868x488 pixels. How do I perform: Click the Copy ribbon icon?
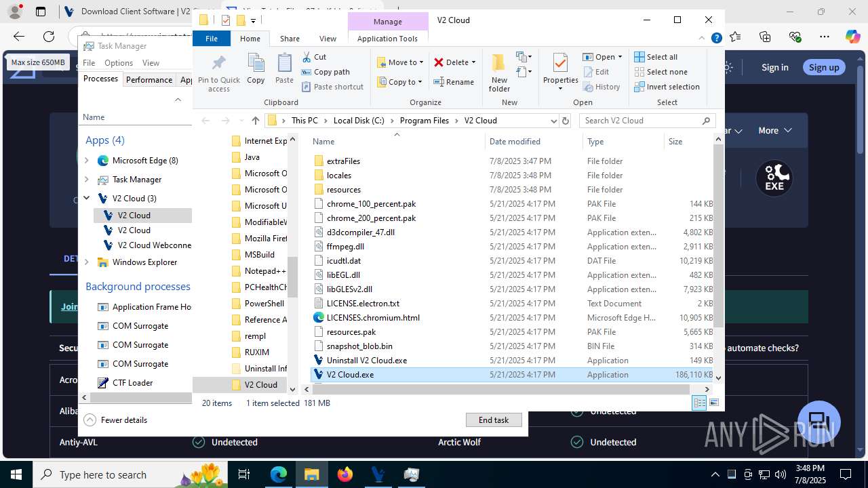coord(256,69)
